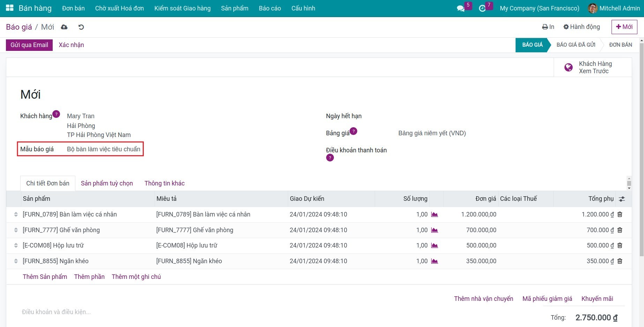Viewport: 644px width, 327px height.
Task: Click Thêm Sản phẩm link
Action: tap(45, 277)
